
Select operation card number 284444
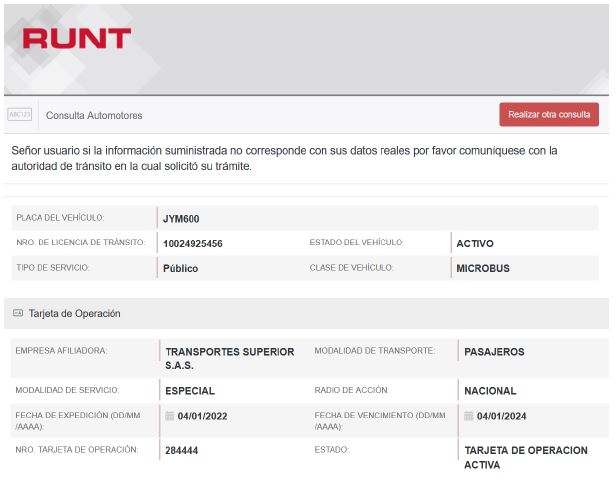click(181, 451)
